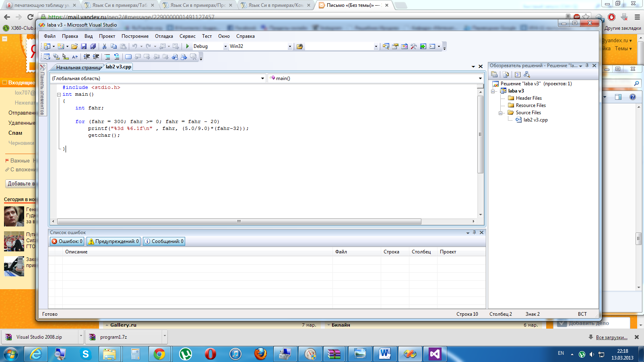Open Solution Explorer window position menu arrow
Screen dimensions: 644x362
click(x=581, y=66)
